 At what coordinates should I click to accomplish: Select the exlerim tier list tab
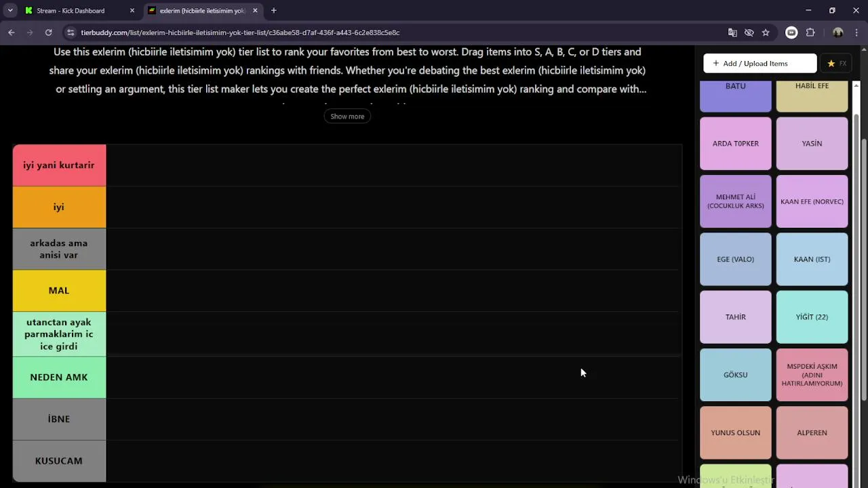tap(203, 10)
